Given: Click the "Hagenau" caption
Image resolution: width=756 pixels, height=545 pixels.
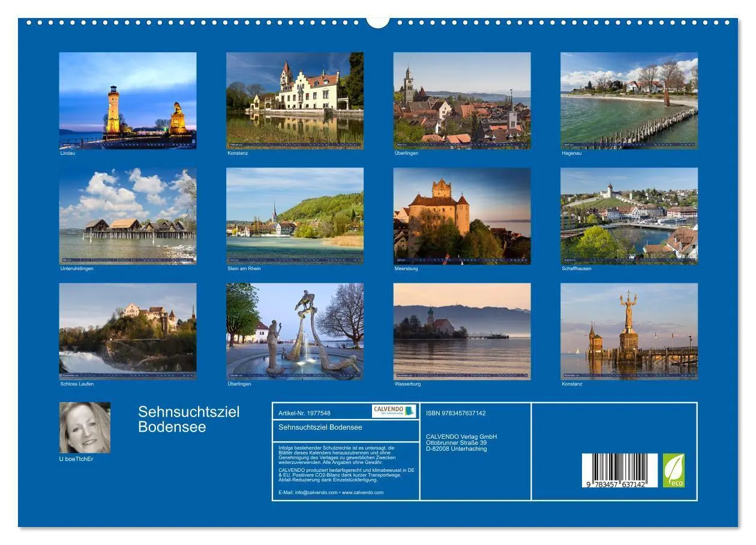Looking at the screenshot, I should tap(572, 153).
